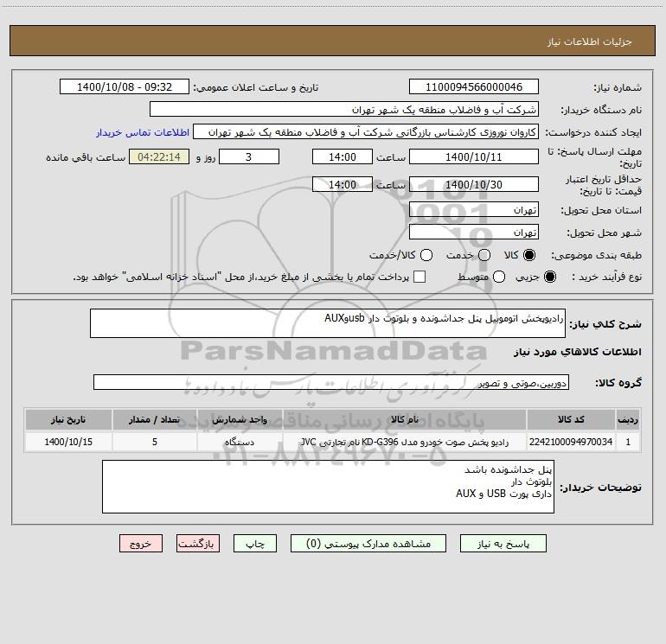Click the quantity cell showing 5
The height and width of the screenshot is (644, 666).
tap(155, 442)
